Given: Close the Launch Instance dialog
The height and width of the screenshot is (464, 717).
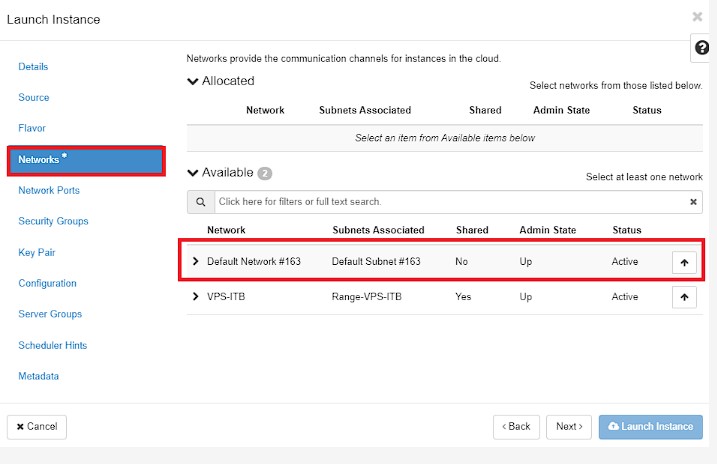Looking at the screenshot, I should tap(697, 17).
